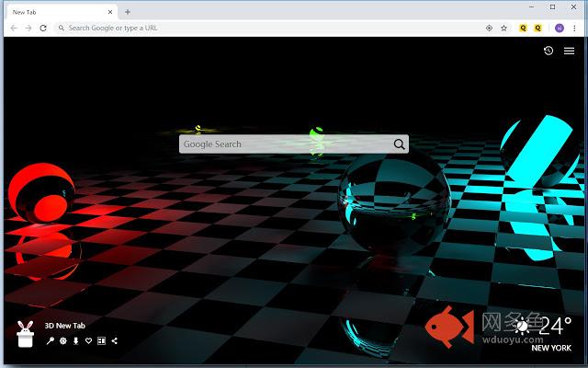The width and height of the screenshot is (588, 368).
Task: Click the layout panel icon beside the heart
Action: click(x=101, y=340)
